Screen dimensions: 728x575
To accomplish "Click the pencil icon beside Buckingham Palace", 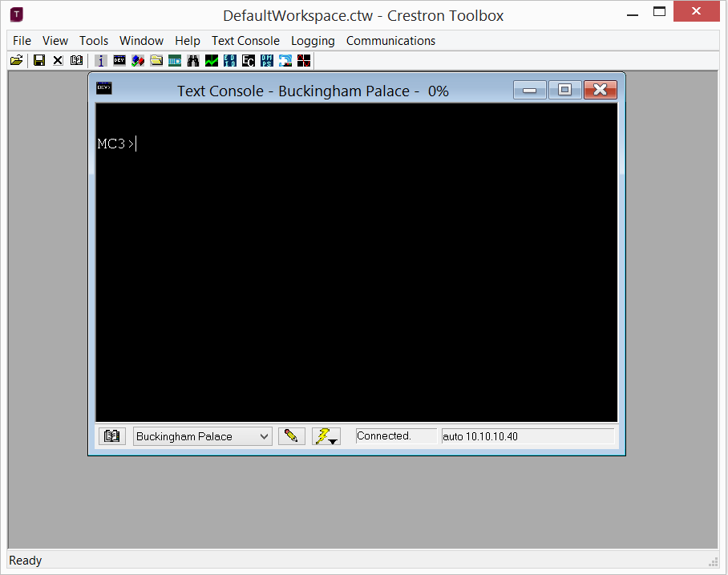I will tap(292, 436).
